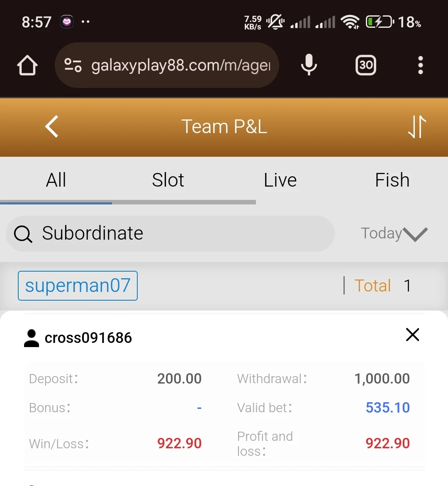Select the Live tab
448x486 pixels.
[280, 180]
